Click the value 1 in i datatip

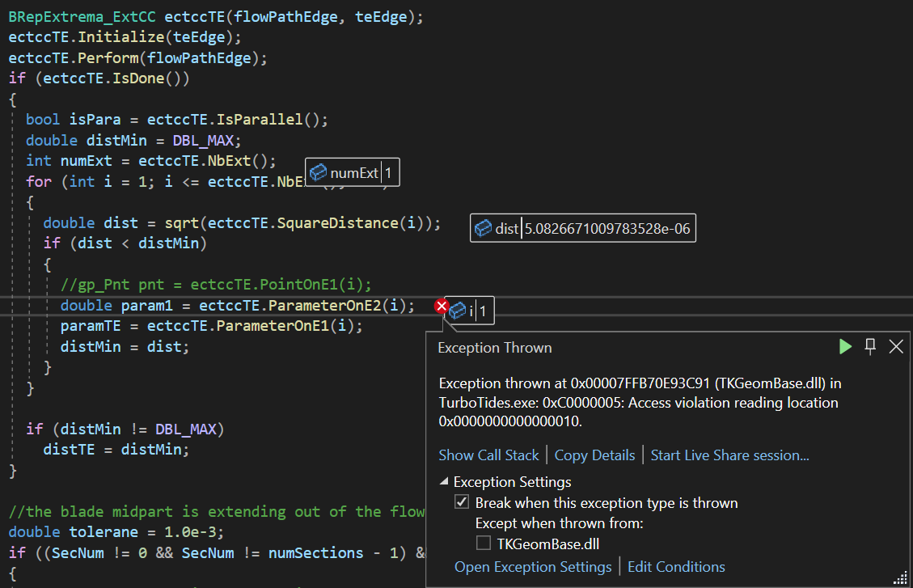[484, 310]
